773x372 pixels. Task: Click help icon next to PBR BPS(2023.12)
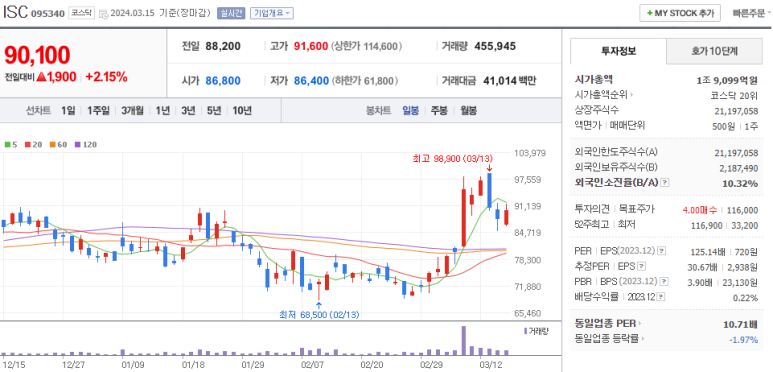[665, 281]
